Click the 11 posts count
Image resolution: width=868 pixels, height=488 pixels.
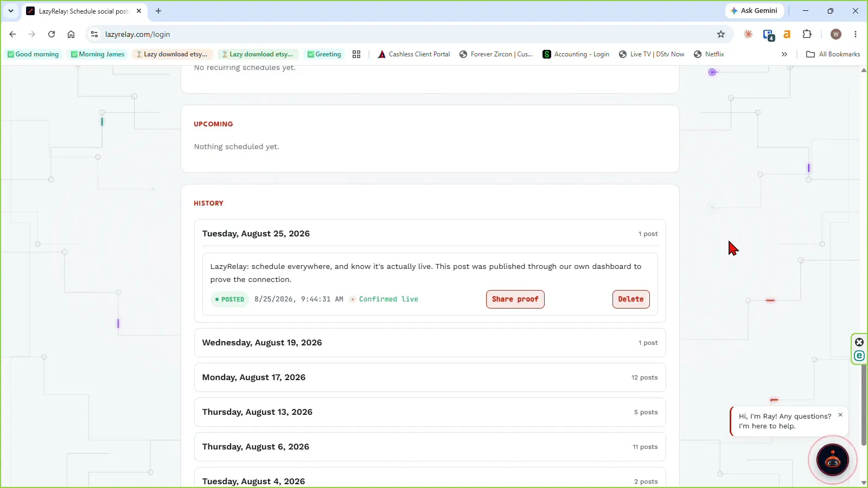click(645, 447)
